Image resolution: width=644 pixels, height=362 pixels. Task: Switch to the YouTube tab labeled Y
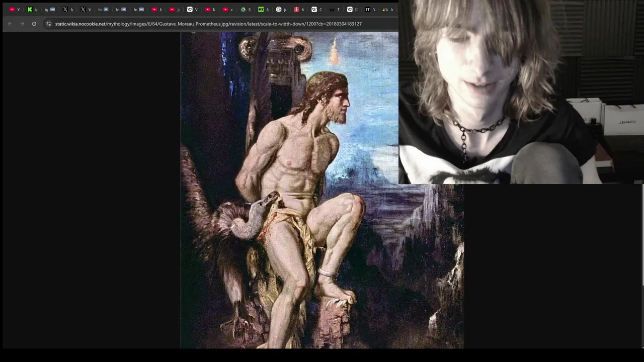[x=15, y=10]
